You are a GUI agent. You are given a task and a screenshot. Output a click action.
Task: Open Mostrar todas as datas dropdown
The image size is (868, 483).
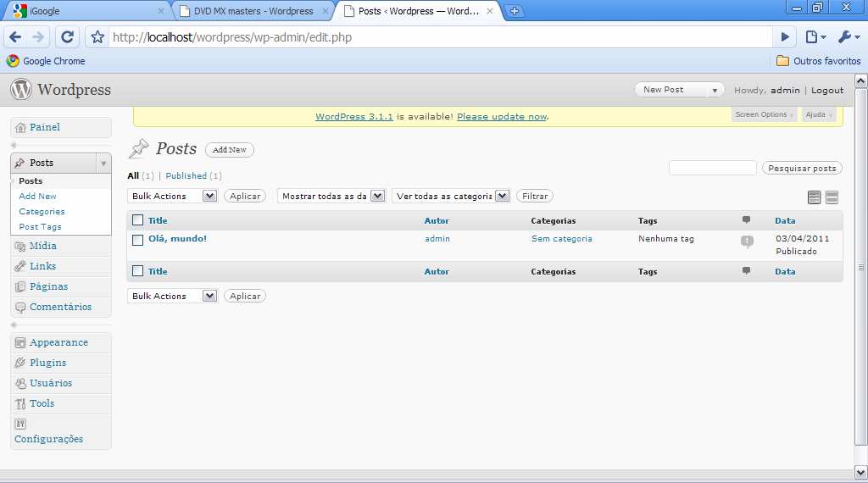331,196
